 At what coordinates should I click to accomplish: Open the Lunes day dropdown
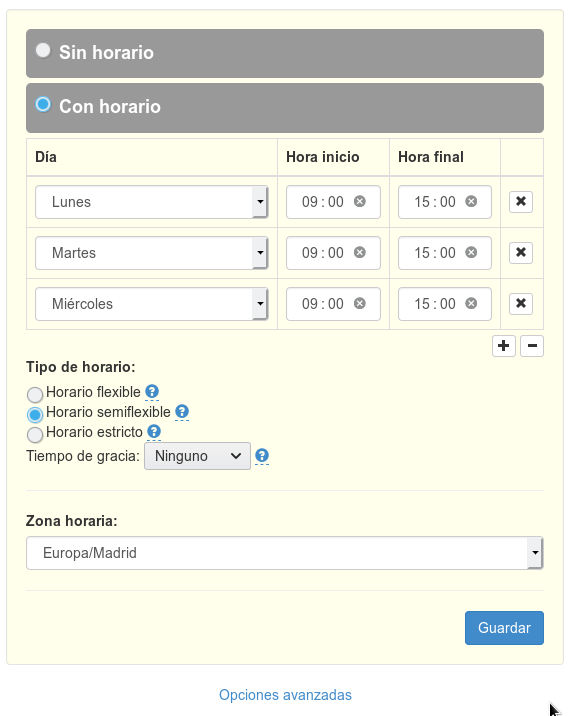151,202
